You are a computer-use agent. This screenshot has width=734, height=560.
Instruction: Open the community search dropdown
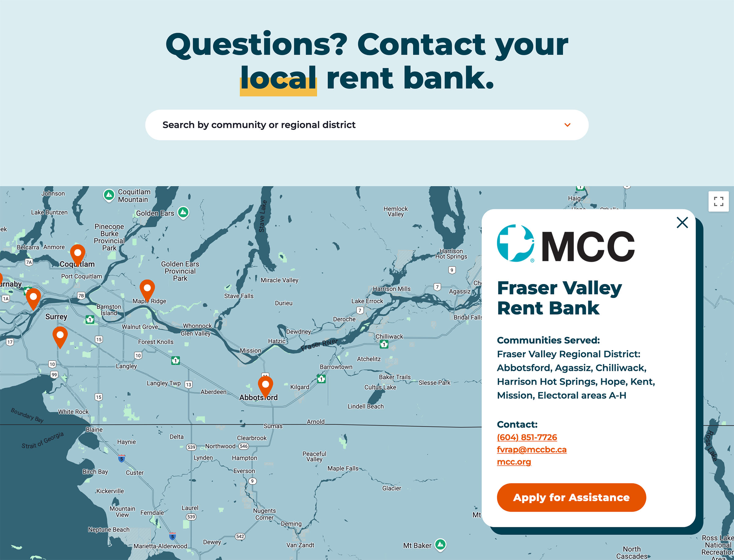pyautogui.click(x=367, y=124)
